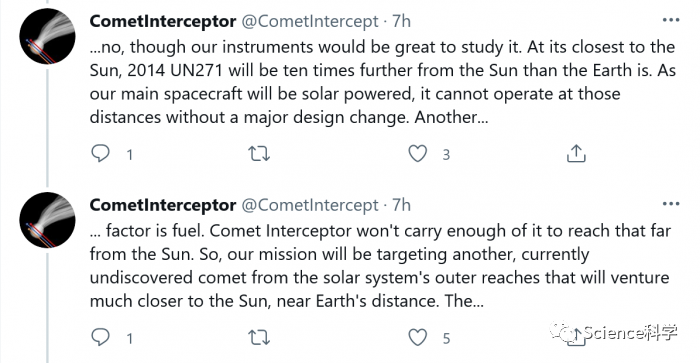
Task: Open CometInterceptor display name in second tweet
Action: click(x=163, y=205)
